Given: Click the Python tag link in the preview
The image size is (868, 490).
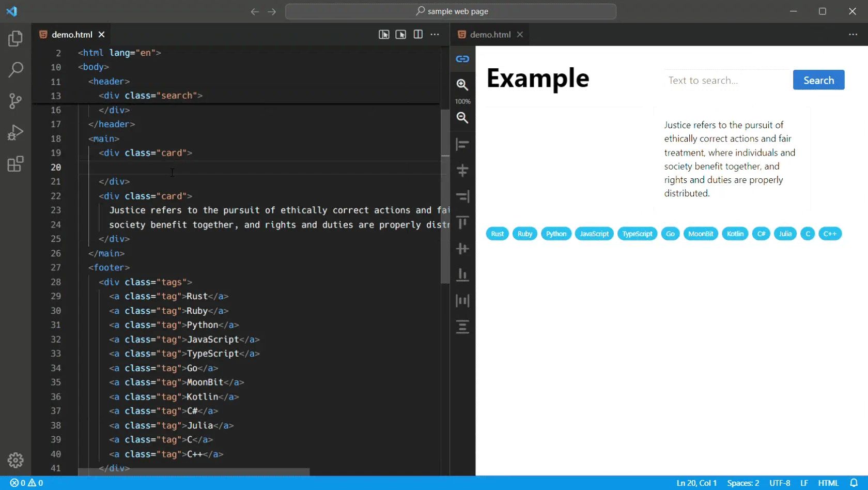Looking at the screenshot, I should coord(556,234).
